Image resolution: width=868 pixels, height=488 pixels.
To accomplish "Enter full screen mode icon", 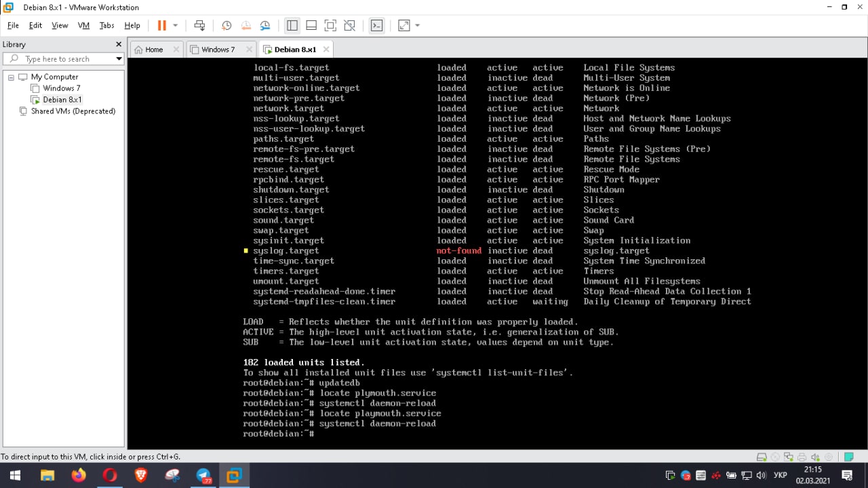I will (330, 25).
